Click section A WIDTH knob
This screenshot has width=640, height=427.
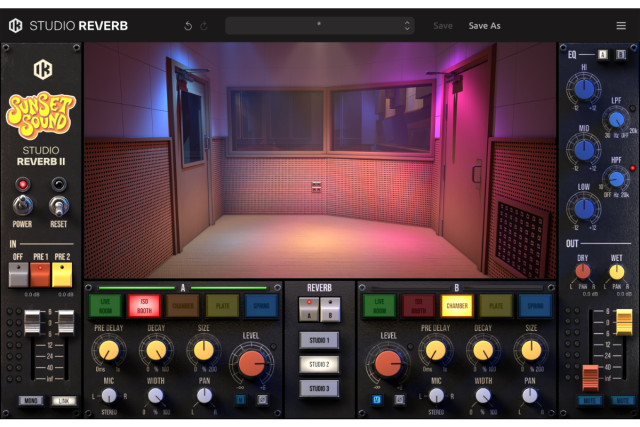pyautogui.click(x=156, y=396)
